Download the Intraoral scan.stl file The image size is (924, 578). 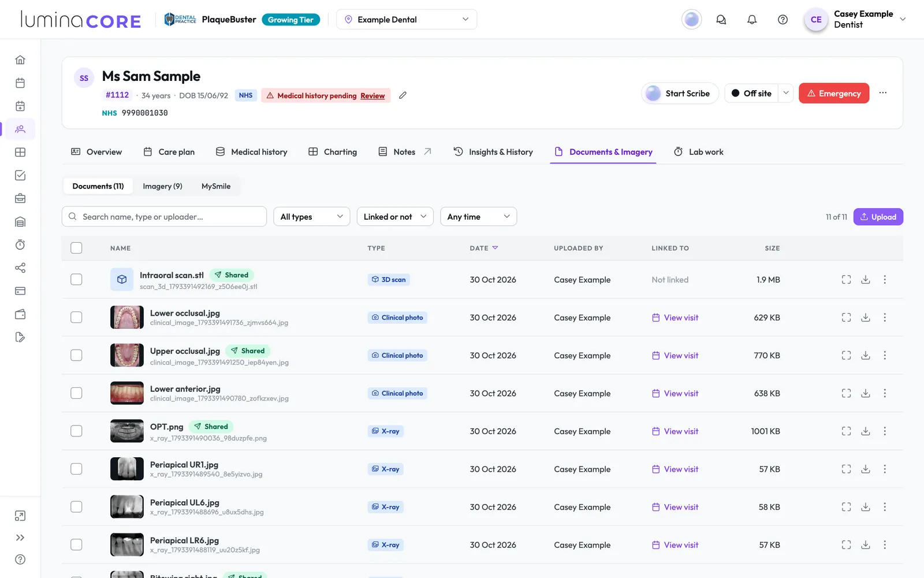866,280
